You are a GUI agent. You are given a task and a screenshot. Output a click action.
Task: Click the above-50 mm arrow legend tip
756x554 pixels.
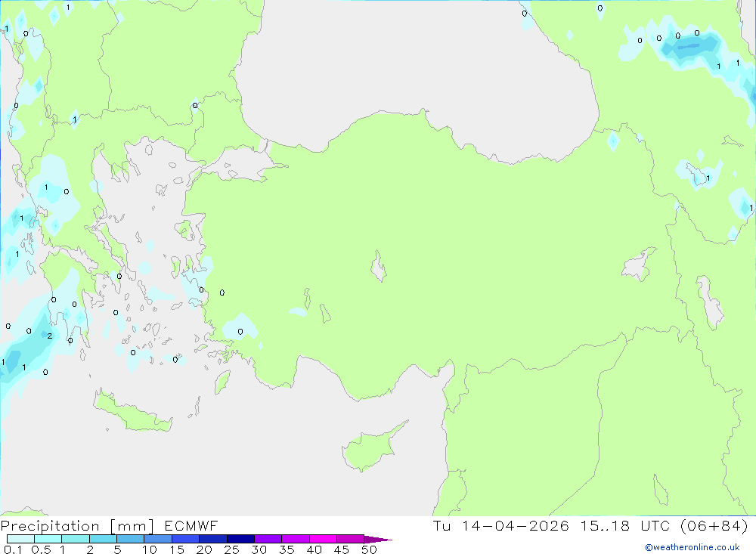tap(378, 540)
